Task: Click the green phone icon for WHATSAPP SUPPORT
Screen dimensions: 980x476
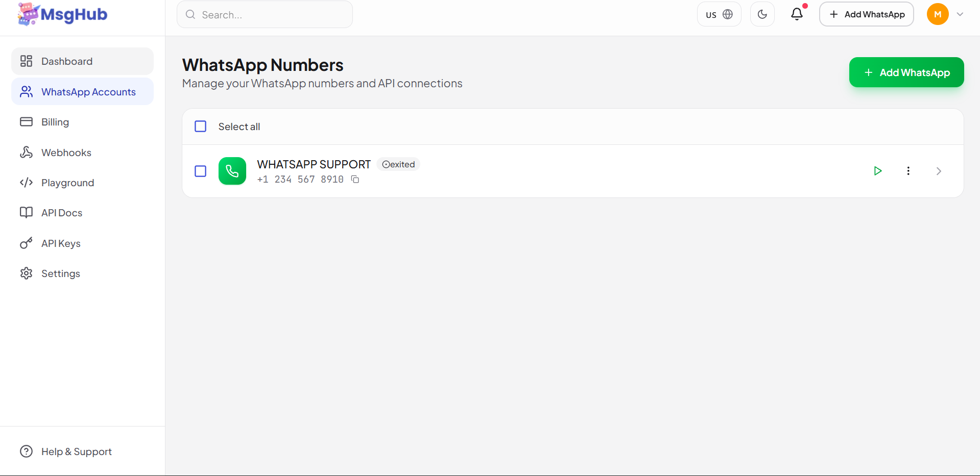Action: (232, 171)
